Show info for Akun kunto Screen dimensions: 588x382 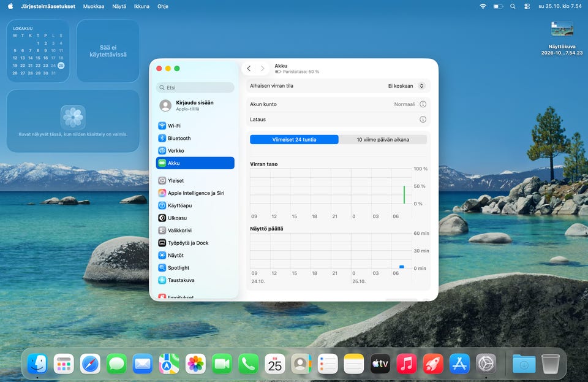[x=423, y=104]
